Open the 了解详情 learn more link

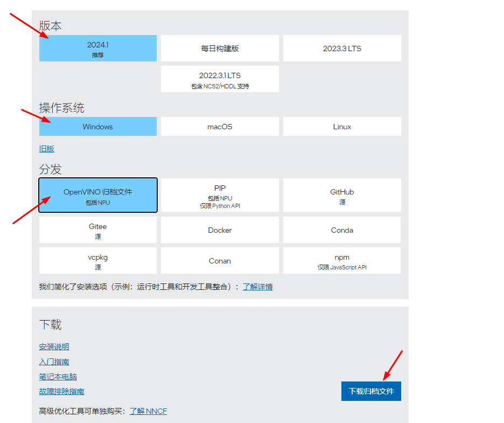(257, 287)
